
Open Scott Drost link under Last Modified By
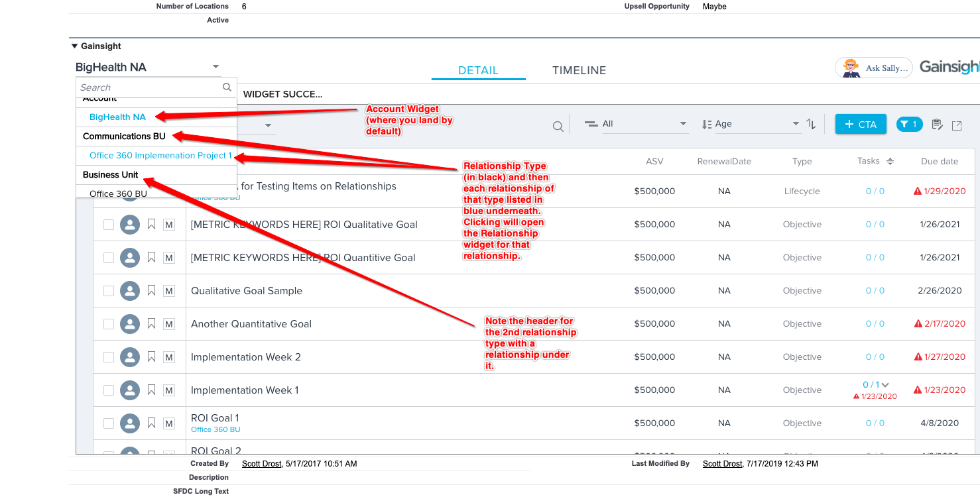click(722, 464)
